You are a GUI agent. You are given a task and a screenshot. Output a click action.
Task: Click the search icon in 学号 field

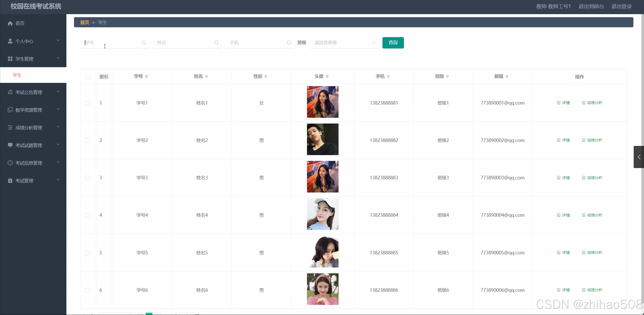(x=144, y=43)
